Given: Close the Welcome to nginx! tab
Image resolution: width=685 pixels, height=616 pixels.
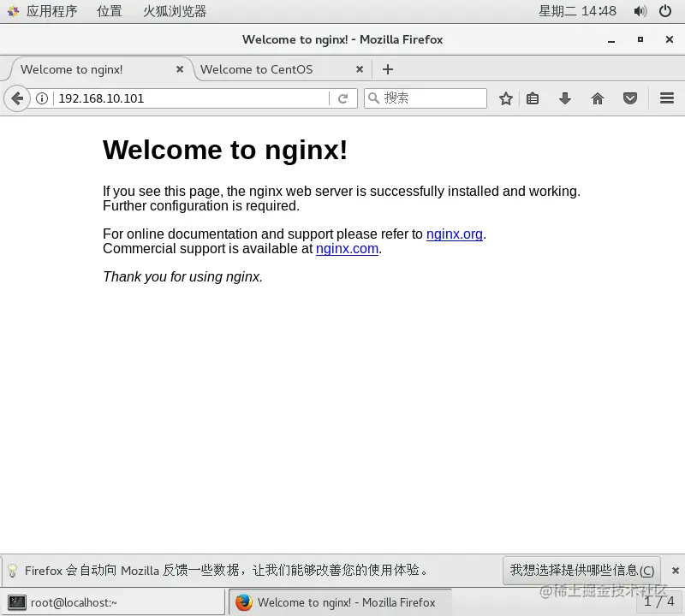Looking at the screenshot, I should 180,69.
